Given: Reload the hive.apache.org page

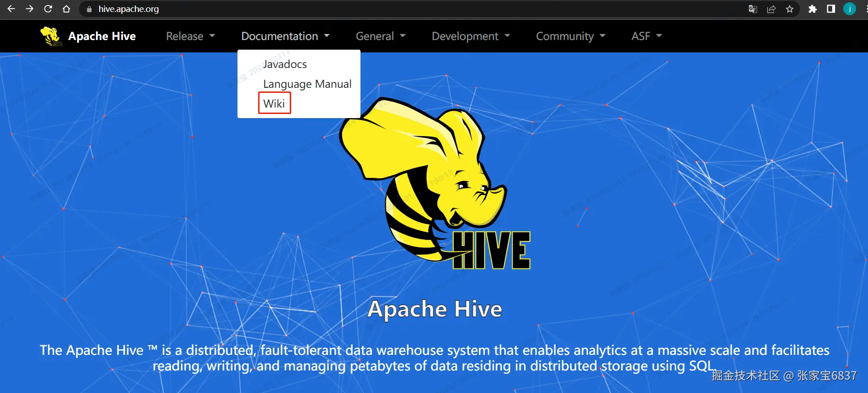Looking at the screenshot, I should 48,9.
